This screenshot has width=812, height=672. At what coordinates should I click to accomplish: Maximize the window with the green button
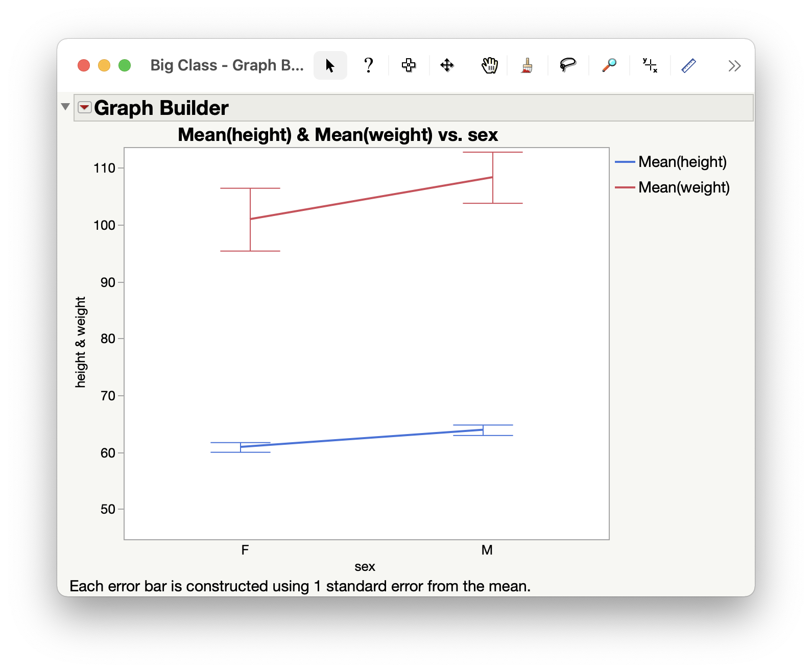pos(125,65)
